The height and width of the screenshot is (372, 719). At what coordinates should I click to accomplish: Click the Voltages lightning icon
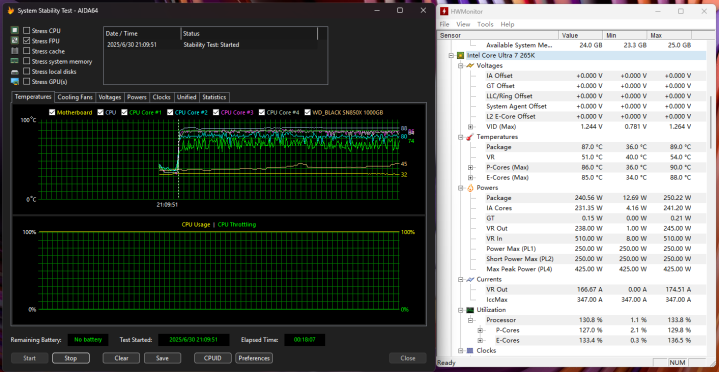[x=470, y=66]
